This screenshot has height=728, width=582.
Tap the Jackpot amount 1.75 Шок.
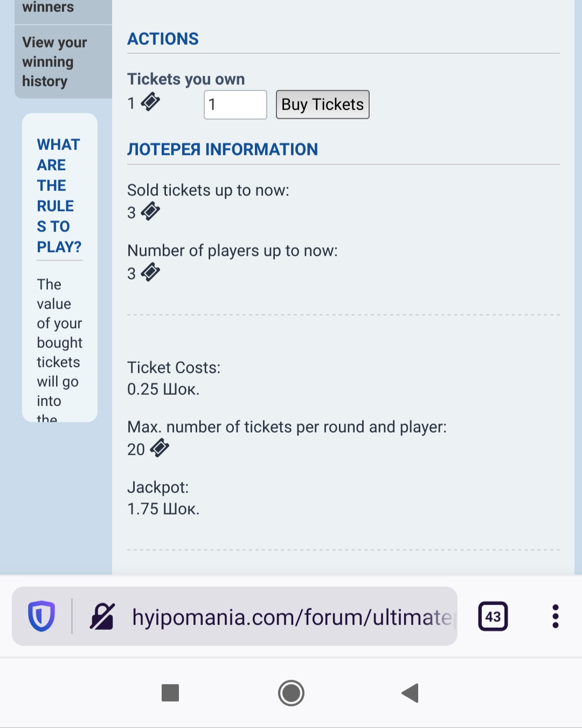[163, 509]
